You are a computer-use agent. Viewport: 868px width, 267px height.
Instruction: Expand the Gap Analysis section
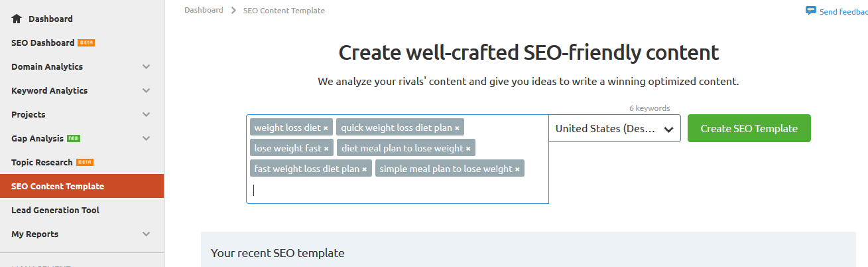pyautogui.click(x=146, y=138)
